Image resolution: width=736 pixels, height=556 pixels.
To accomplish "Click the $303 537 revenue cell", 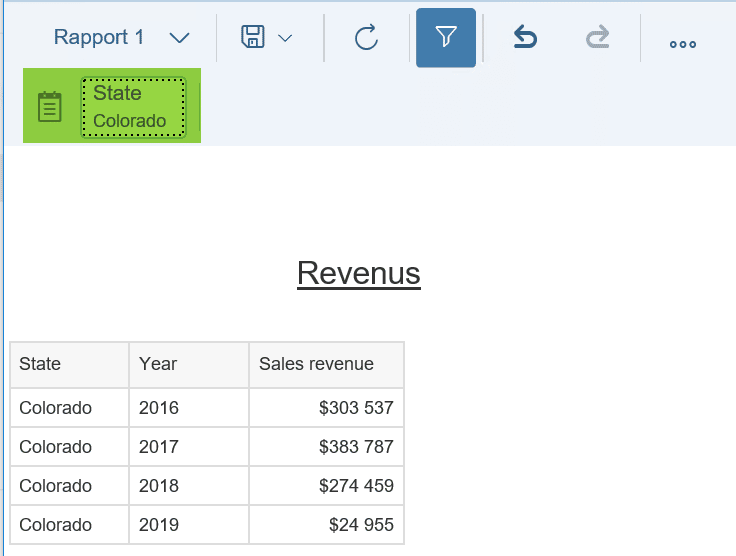I will click(x=326, y=408).
